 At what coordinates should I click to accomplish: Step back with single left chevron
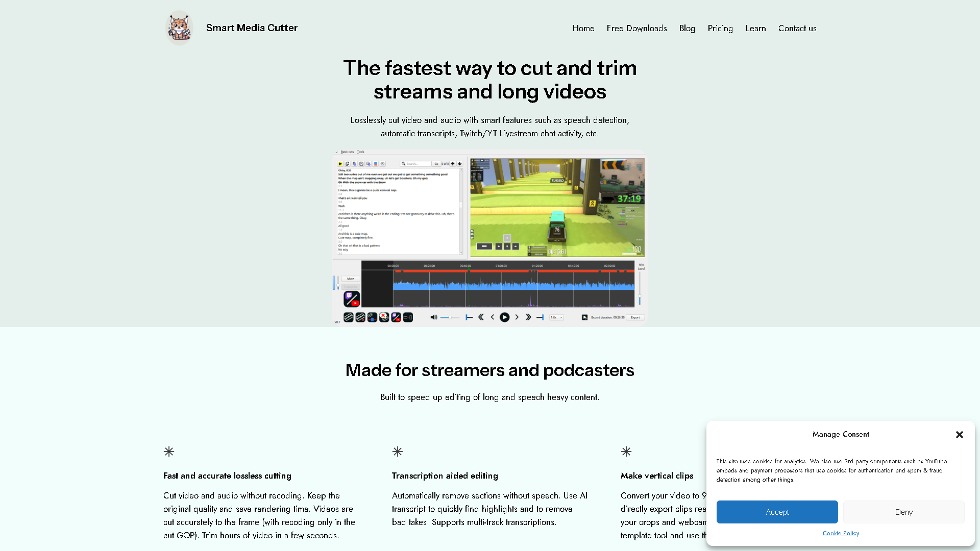tap(493, 317)
